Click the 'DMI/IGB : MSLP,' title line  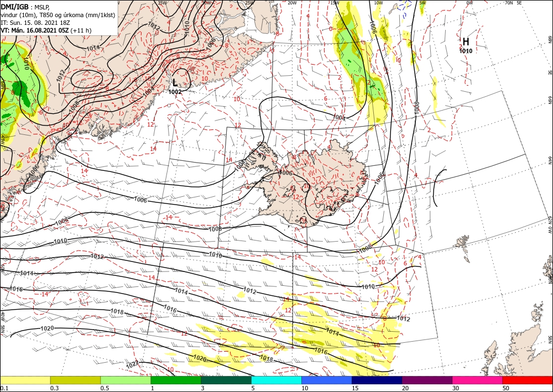pyautogui.click(x=26, y=7)
